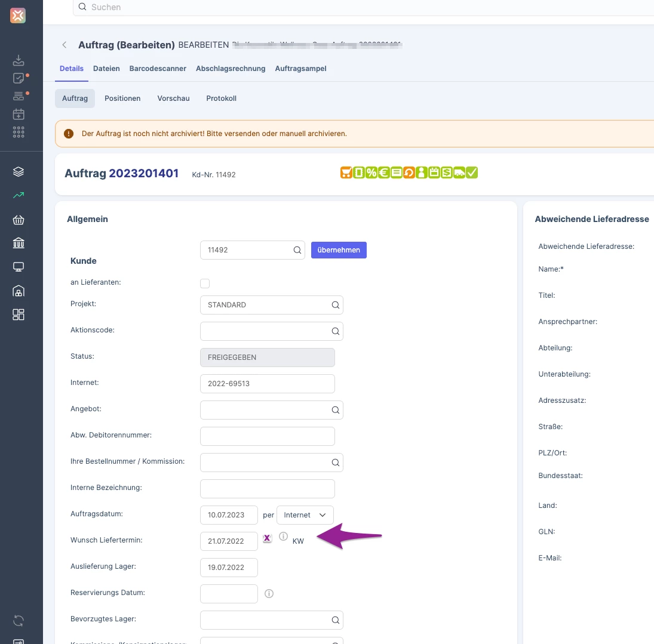Open Ihre Bestellnummer / Kommission lookup

pos(335,463)
